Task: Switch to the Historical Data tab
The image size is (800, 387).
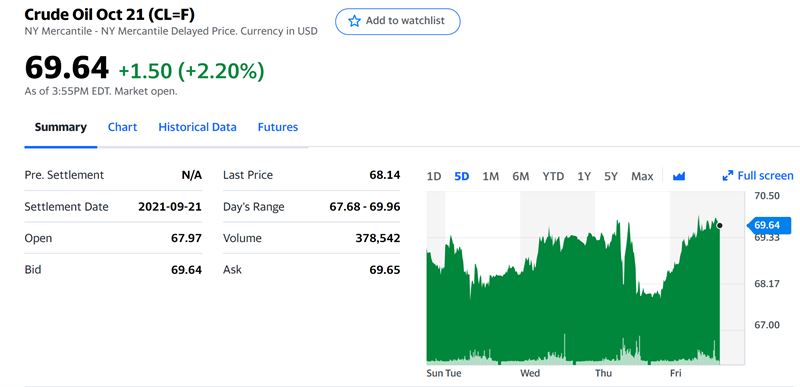Action: (x=197, y=127)
